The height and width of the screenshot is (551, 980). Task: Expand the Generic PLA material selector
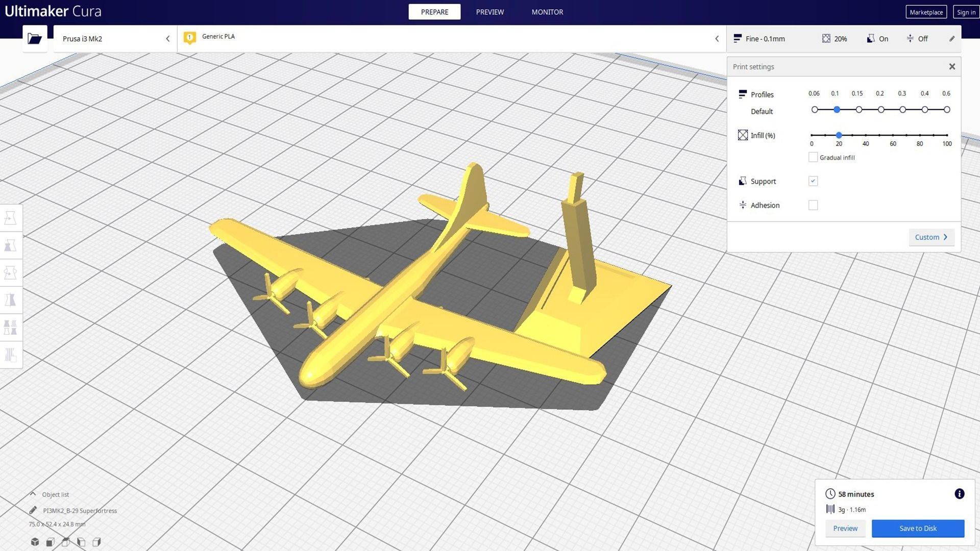(452, 39)
